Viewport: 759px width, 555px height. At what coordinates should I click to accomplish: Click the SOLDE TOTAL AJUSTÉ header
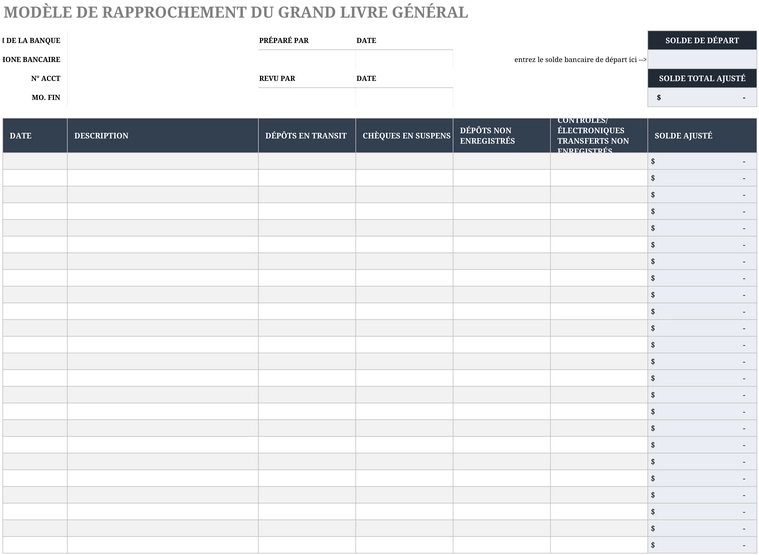(x=702, y=78)
